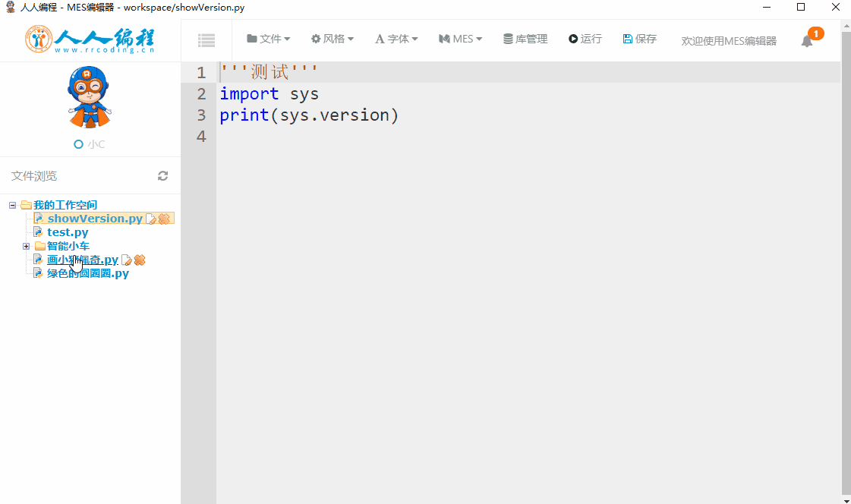Open the 文件 dropdown menu
This screenshot has height=504, width=851.
(x=268, y=39)
